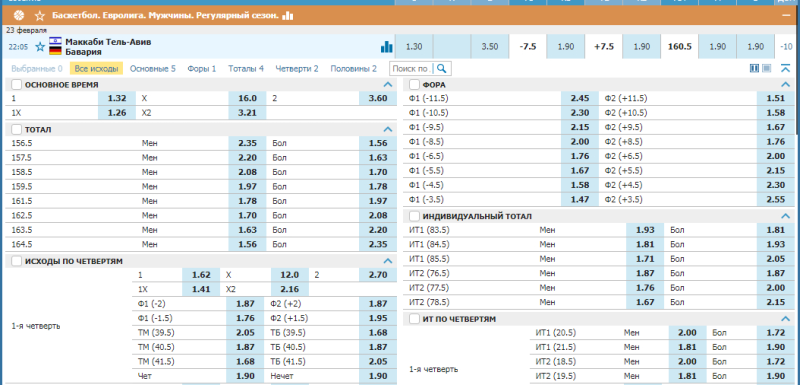Switch to the Форы 1 tab
The height and width of the screenshot is (385, 800).
coord(202,68)
